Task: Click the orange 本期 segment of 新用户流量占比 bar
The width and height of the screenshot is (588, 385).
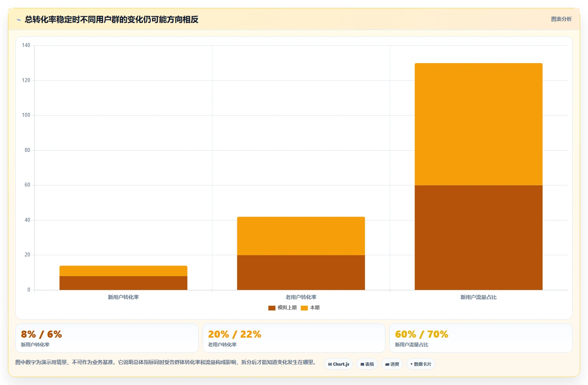Action: coord(478,124)
